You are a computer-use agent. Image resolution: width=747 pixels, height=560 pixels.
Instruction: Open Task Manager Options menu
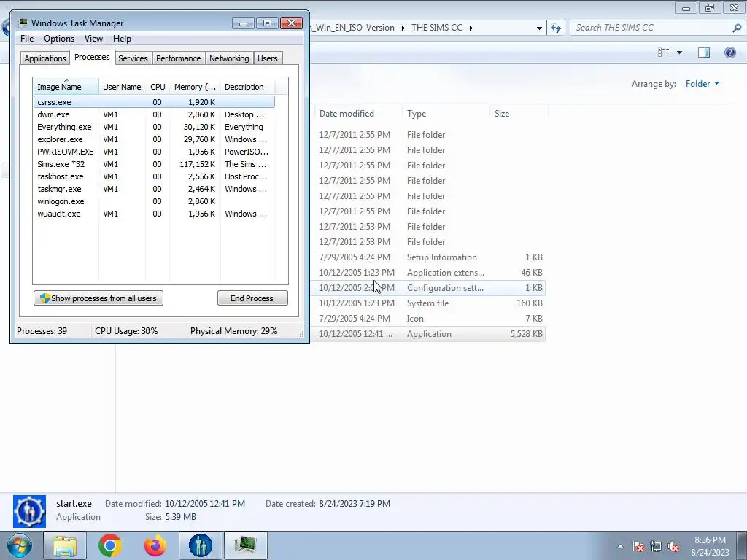[59, 39]
